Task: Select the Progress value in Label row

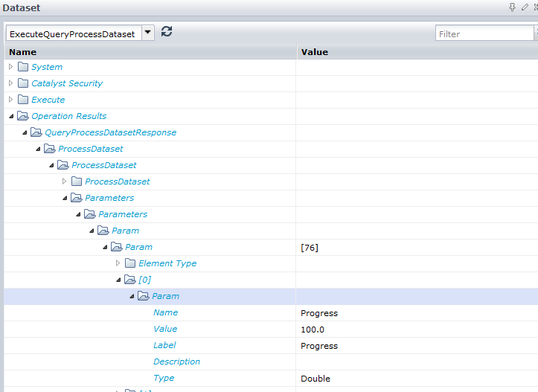Action: click(319, 346)
